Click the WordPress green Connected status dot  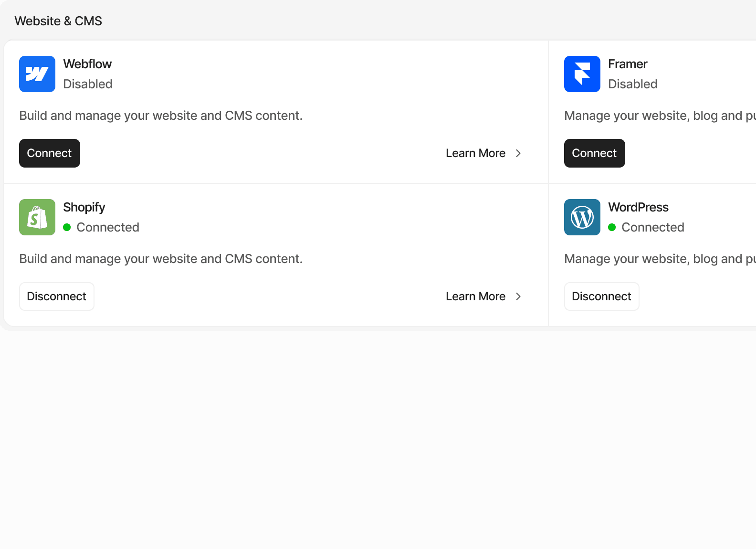(612, 227)
